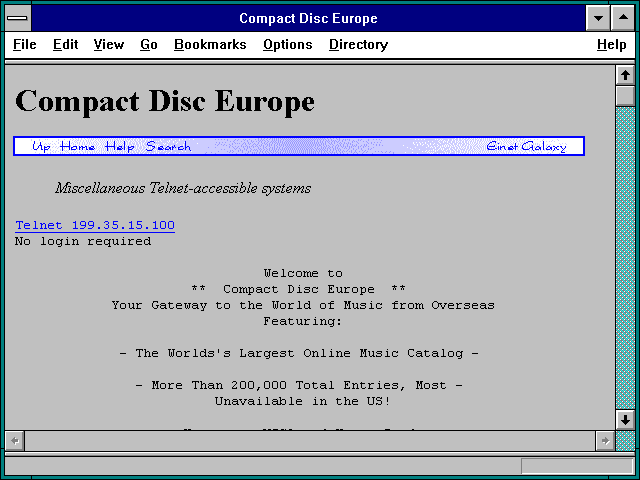Click the 'Welcome to' line
640x480 pixels.
click(303, 273)
